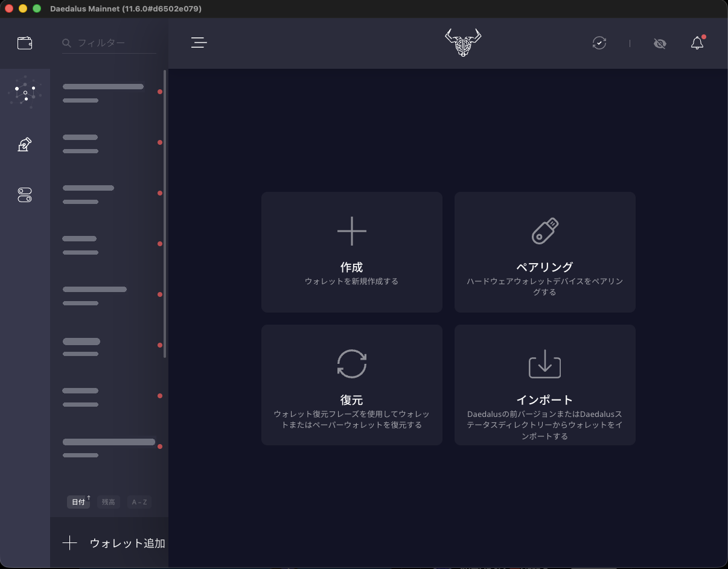Maximize the Daedalus window with the green button

click(37, 8)
